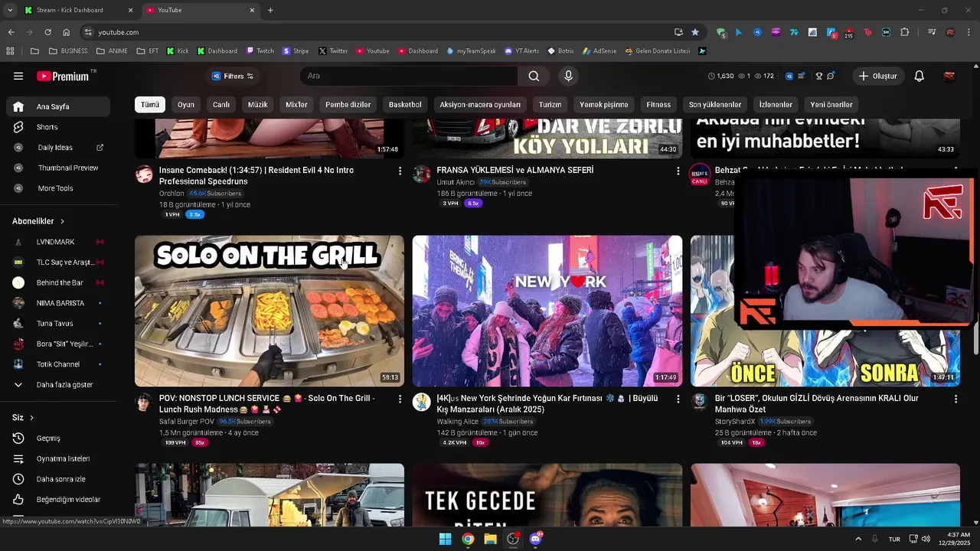Select the Yemek pişirme chip
The width and height of the screenshot is (980, 551).
[603, 105]
